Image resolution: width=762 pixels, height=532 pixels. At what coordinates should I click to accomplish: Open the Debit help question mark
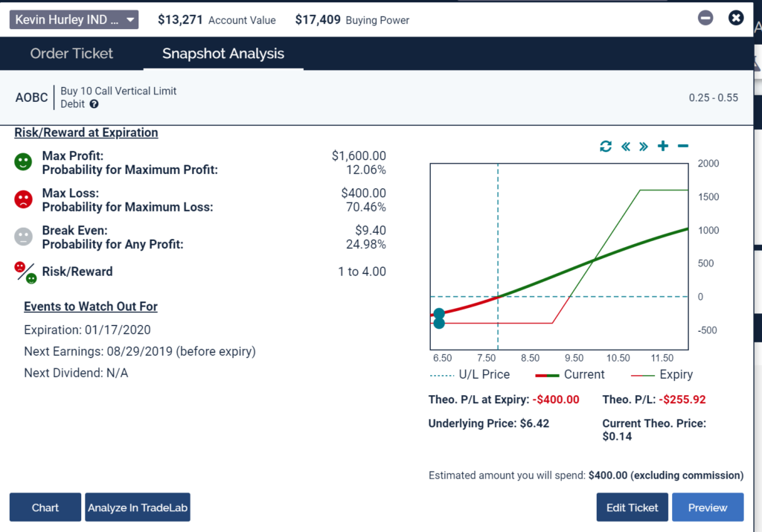[x=94, y=104]
